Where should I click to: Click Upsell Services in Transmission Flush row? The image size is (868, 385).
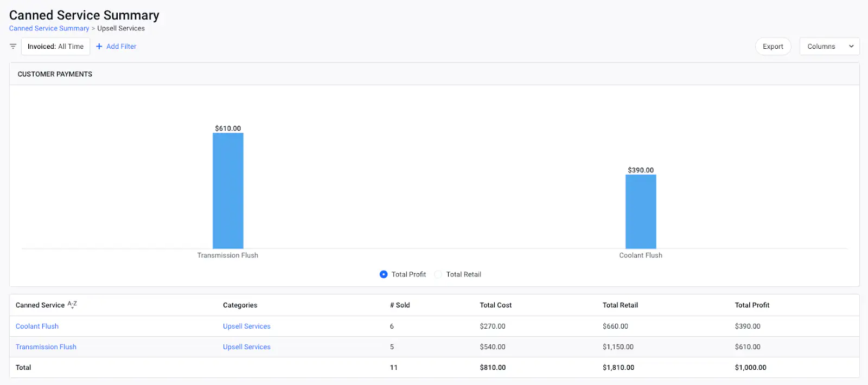(x=246, y=347)
